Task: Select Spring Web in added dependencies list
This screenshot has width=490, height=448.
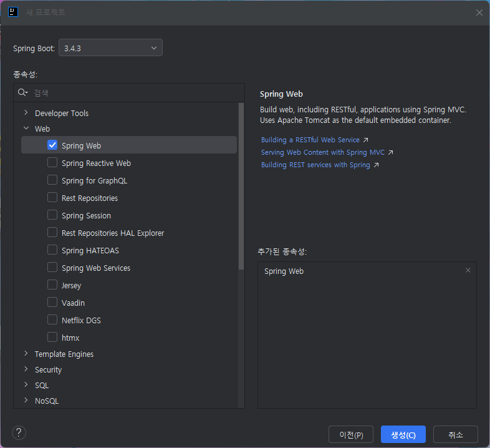Action: tap(284, 271)
